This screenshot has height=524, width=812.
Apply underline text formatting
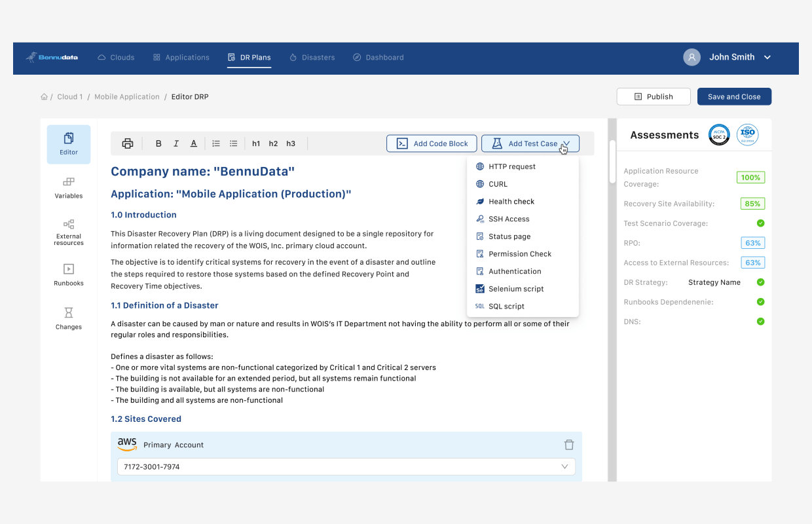pyautogui.click(x=194, y=143)
